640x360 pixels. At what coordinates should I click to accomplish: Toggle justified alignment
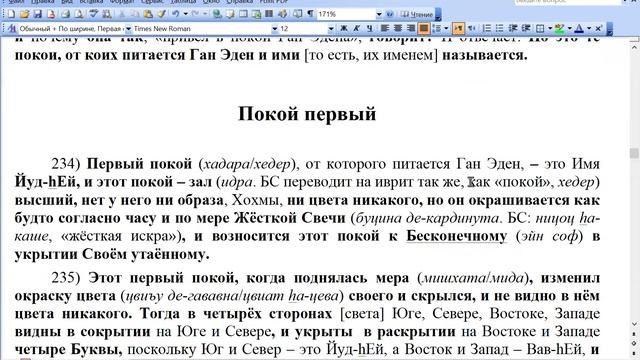(424, 29)
